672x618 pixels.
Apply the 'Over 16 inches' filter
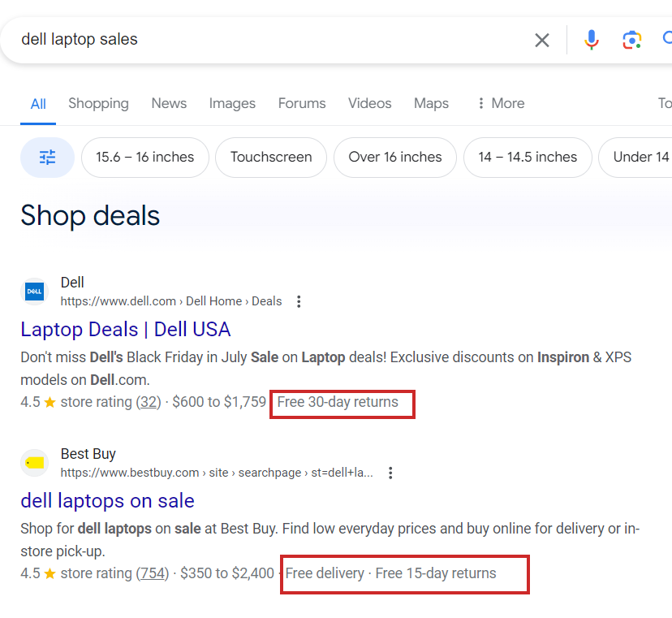click(395, 158)
